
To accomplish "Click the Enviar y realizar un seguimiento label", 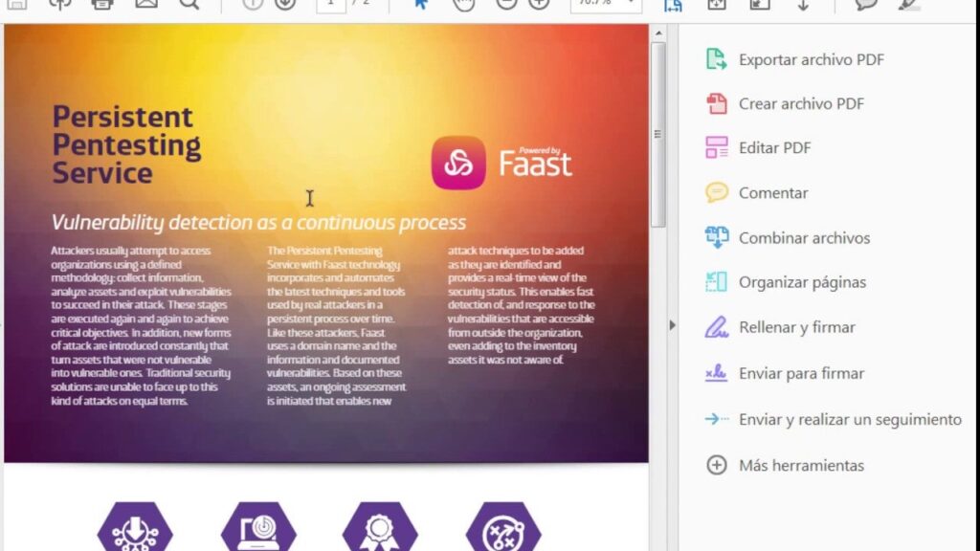I will tap(850, 419).
